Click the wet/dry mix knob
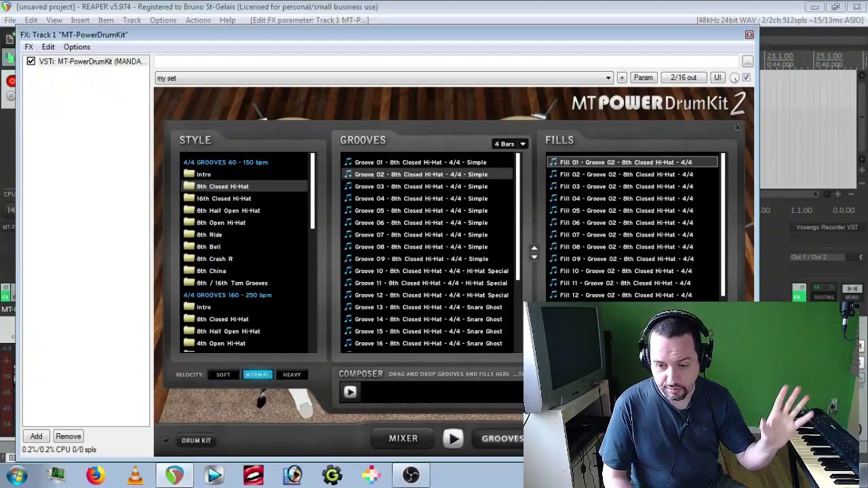The image size is (868, 488). click(734, 78)
